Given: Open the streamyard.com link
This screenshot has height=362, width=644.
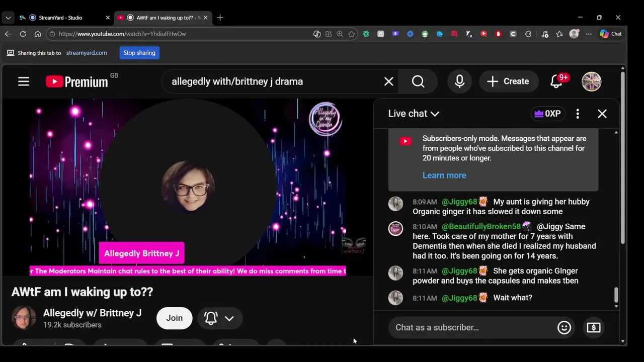Looking at the screenshot, I should pos(87,53).
